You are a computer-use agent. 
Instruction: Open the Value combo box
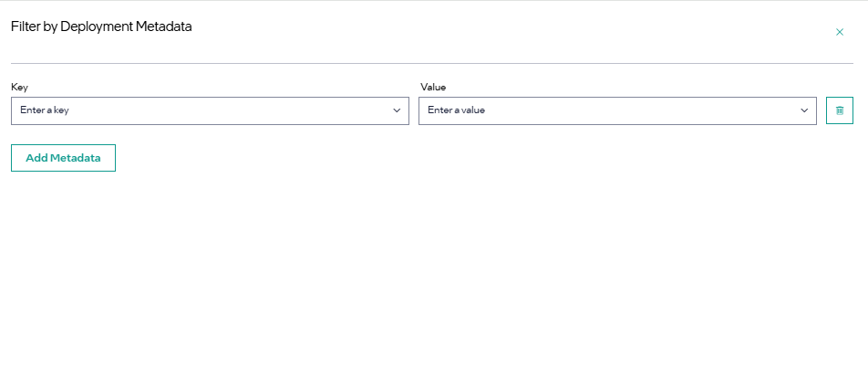click(x=617, y=110)
